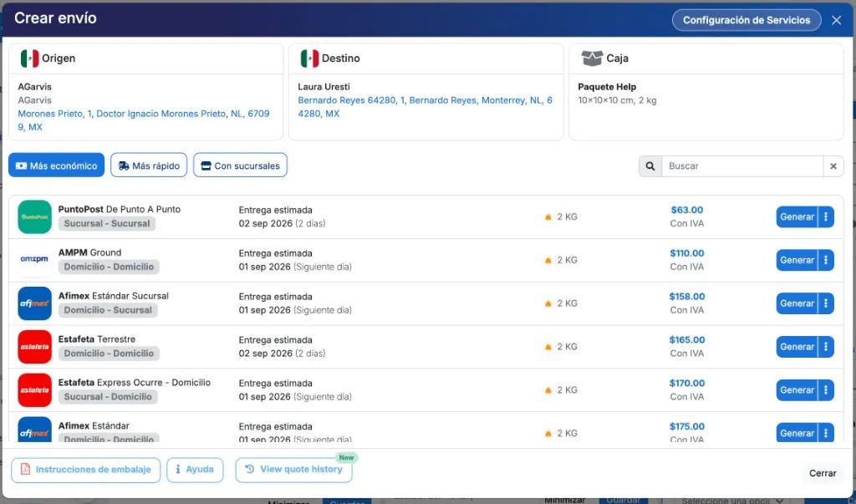This screenshot has height=504, width=856.
Task: Click the $170.00 price
Action: click(x=687, y=384)
